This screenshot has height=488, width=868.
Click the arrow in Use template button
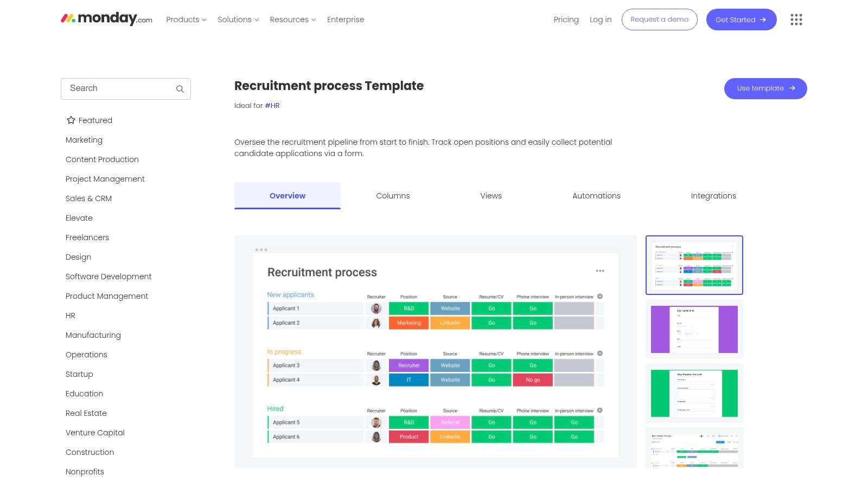[792, 88]
